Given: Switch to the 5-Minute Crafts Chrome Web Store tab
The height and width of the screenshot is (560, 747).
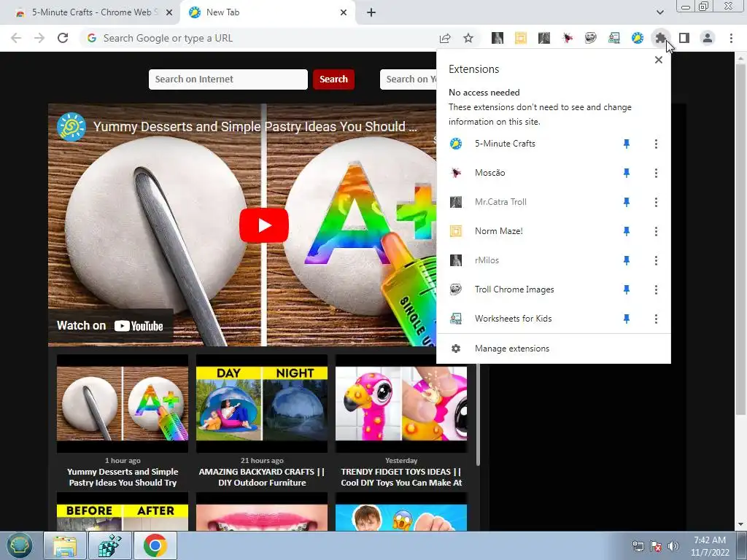Looking at the screenshot, I should (x=90, y=12).
